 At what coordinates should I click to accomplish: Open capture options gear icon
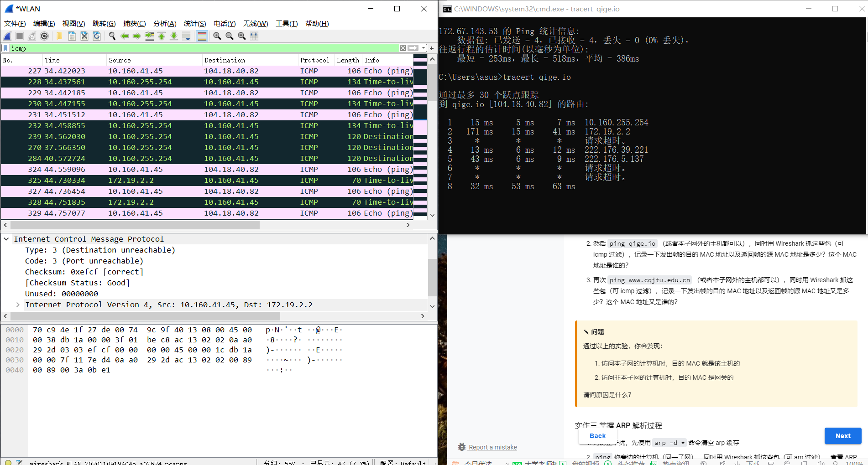[44, 36]
